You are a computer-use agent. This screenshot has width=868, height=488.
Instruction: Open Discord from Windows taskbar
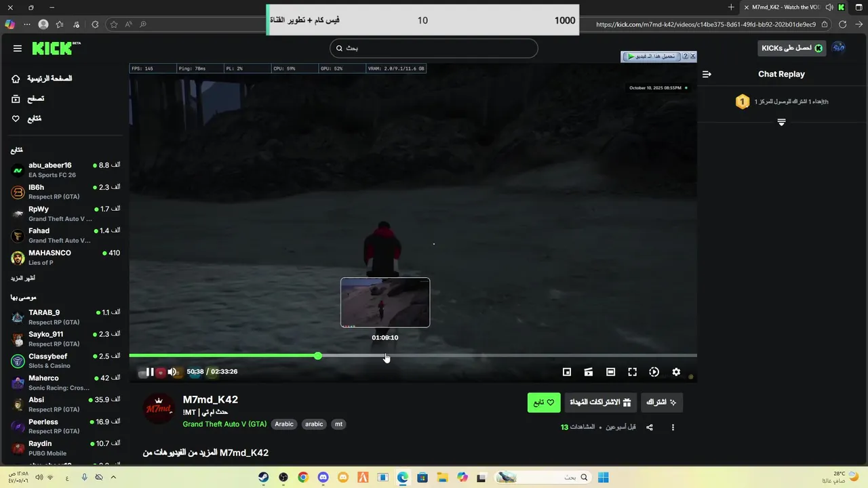coord(323,477)
